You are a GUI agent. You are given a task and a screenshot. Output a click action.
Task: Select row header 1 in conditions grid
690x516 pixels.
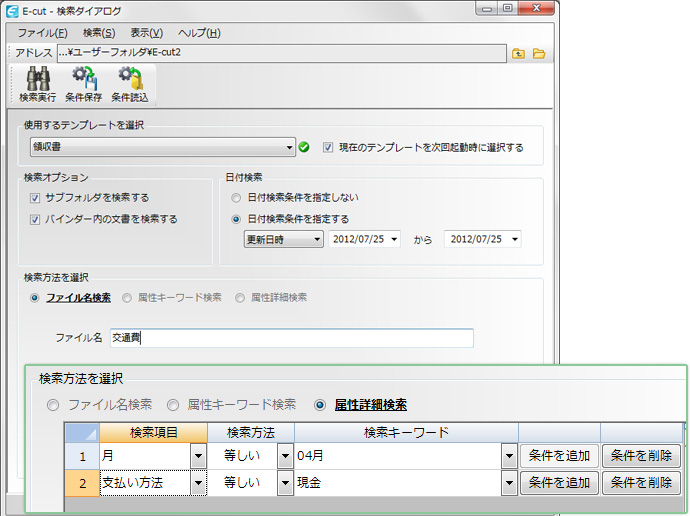[x=82, y=456]
